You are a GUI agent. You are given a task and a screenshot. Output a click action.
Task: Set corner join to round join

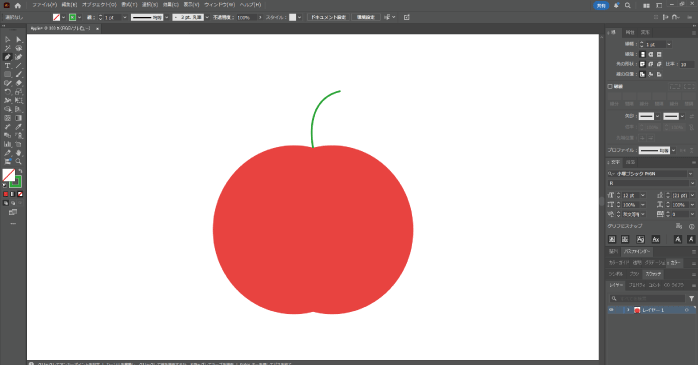(651, 64)
